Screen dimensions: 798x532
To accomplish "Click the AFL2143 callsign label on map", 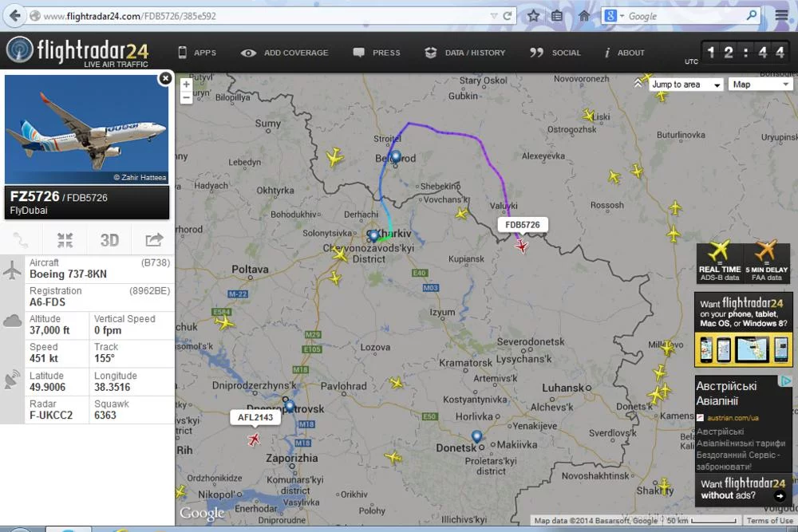I will (255, 417).
